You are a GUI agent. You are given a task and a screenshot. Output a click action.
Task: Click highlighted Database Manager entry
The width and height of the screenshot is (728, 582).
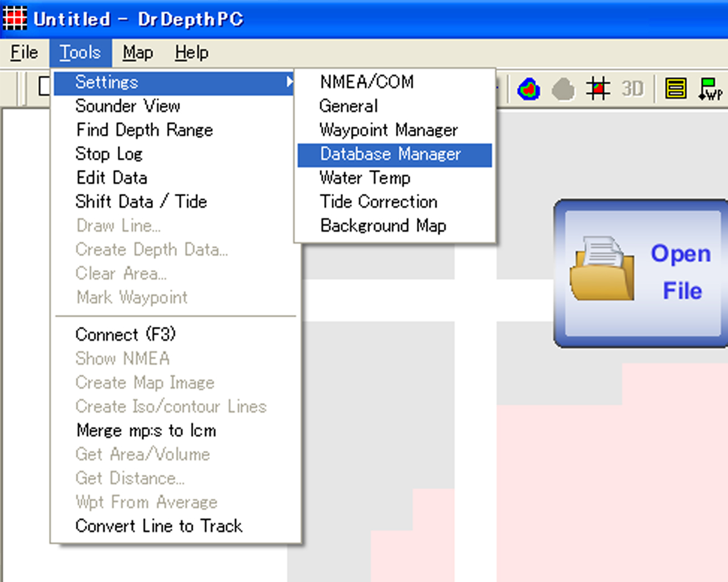(395, 155)
